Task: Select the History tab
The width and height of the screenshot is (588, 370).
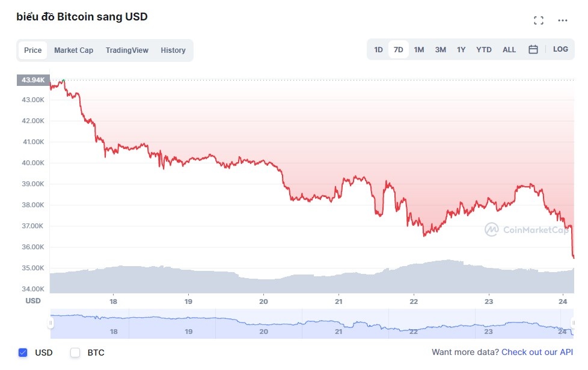Action: [173, 50]
